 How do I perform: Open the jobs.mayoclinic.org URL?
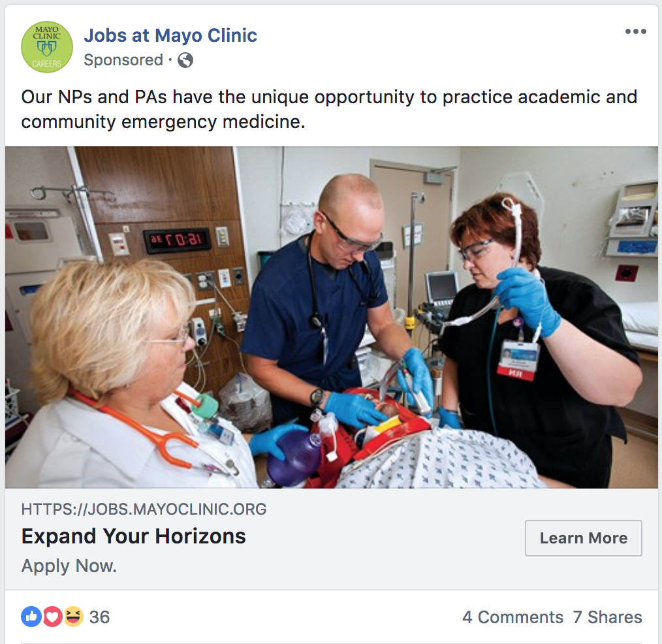144,509
